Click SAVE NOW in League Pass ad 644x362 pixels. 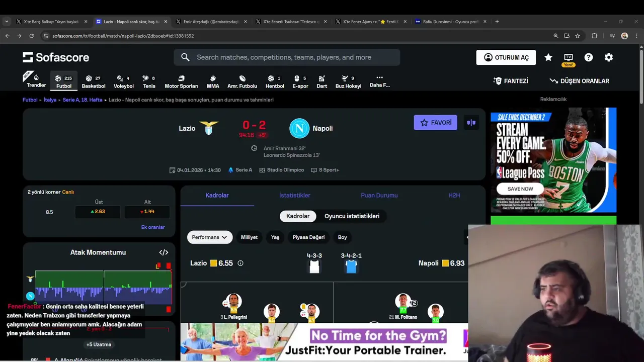click(520, 189)
